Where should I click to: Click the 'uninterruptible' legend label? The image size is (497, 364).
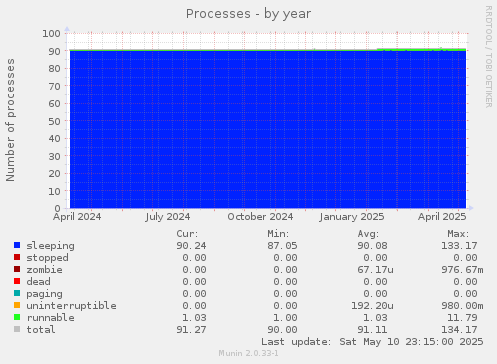click(x=71, y=306)
